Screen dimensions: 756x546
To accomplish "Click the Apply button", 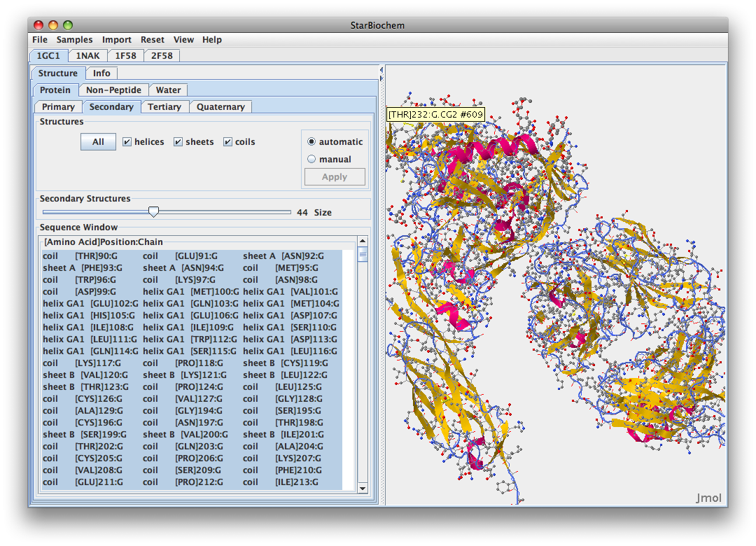I will coord(334,177).
